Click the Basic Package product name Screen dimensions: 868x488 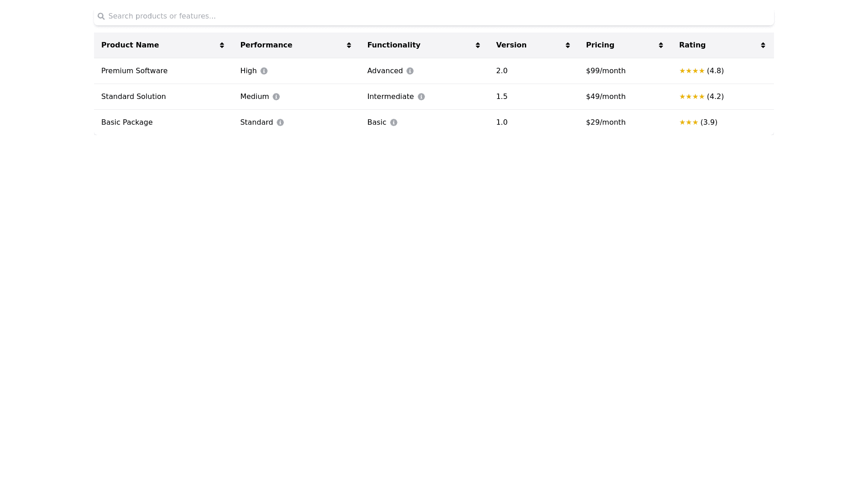[x=127, y=122]
